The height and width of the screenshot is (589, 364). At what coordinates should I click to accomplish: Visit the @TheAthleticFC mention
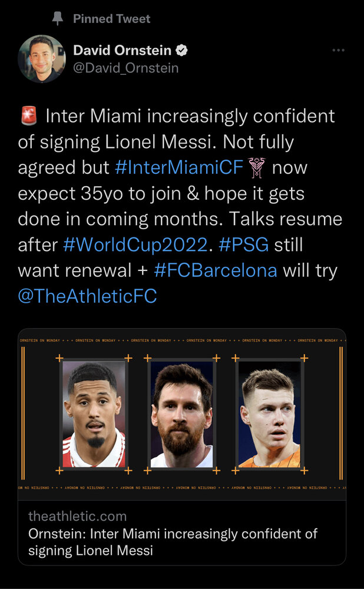88,296
